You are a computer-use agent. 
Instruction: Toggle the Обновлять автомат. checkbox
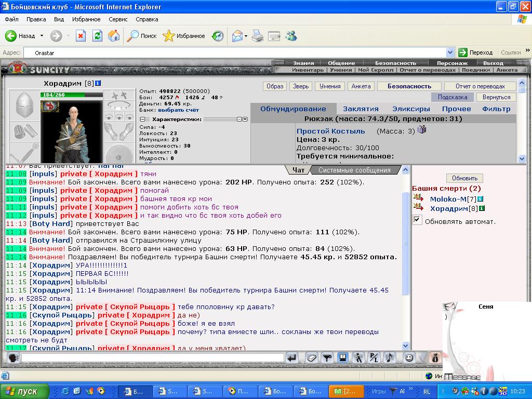417,220
